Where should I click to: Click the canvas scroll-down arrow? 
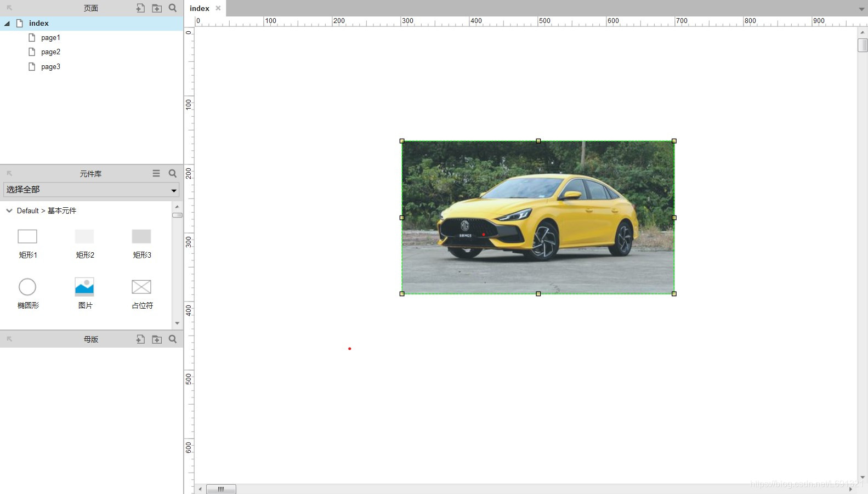(x=863, y=478)
